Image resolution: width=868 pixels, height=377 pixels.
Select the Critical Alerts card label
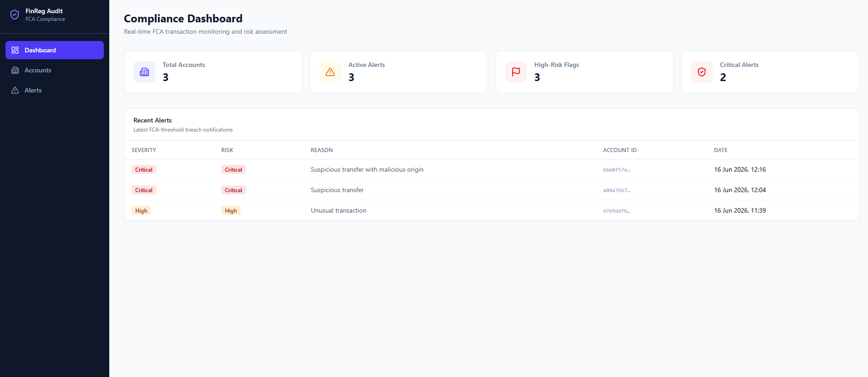pos(739,65)
